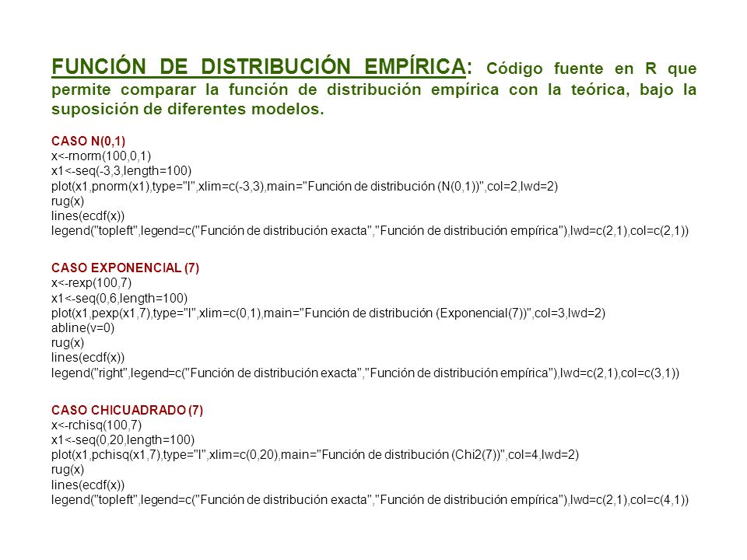Screen dimensions: 747x560
Task: Click the 'plot(x1,pnorm(x1)' code line
Action: point(304,186)
